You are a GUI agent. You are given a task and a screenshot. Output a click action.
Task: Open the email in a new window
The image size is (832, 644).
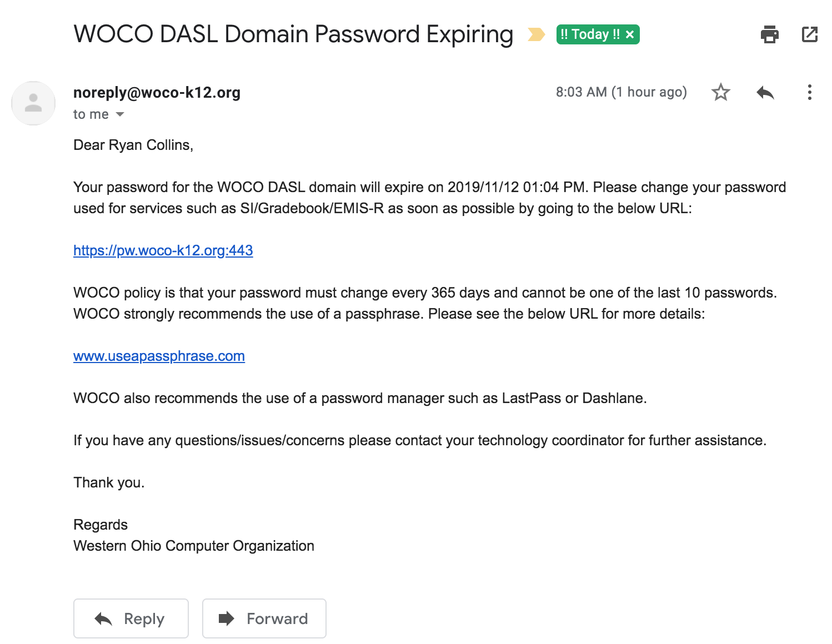click(x=810, y=34)
